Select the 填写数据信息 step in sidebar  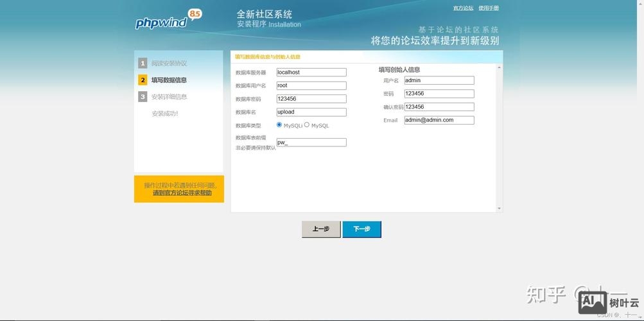point(169,80)
